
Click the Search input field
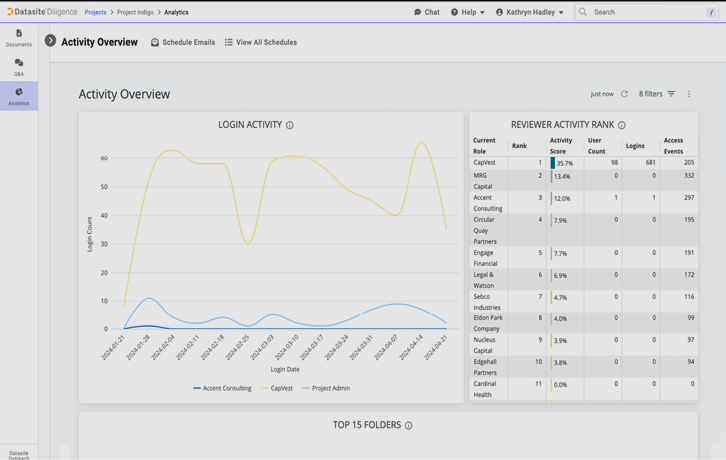click(x=645, y=12)
